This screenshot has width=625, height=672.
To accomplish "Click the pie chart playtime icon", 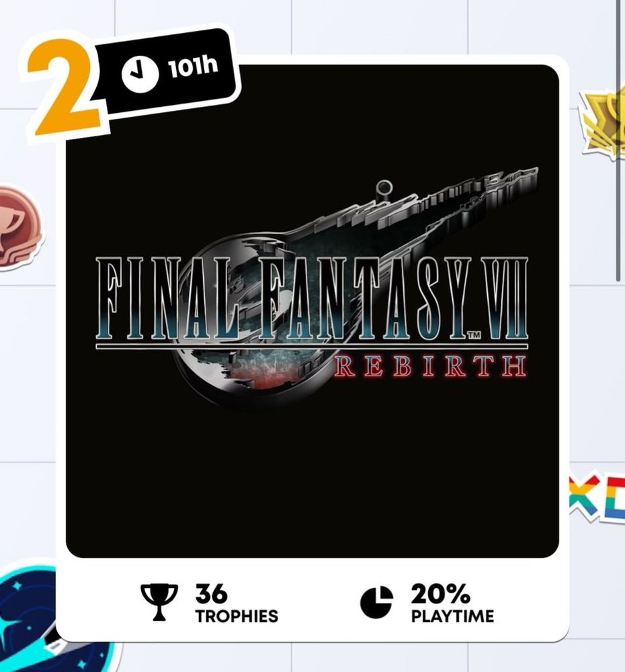I will coord(376,603).
